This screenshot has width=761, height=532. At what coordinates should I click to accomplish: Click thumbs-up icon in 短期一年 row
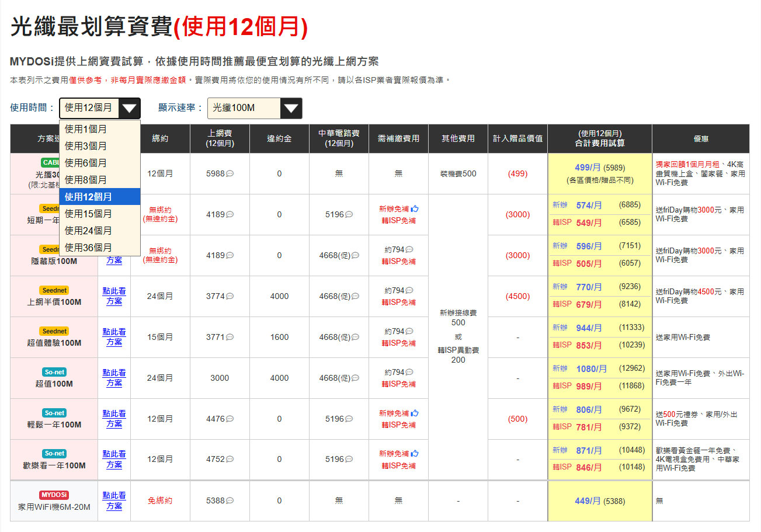[415, 208]
